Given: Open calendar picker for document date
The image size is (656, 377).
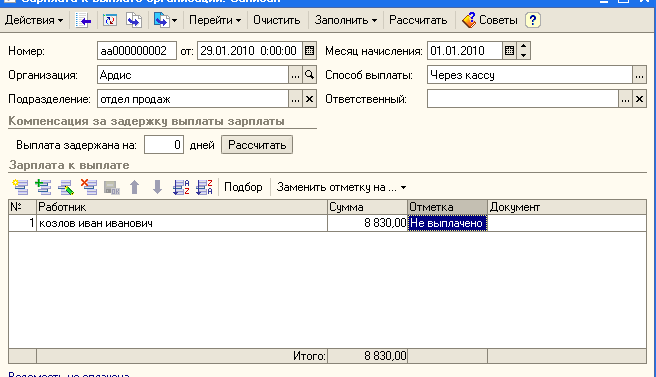Looking at the screenshot, I should 310,51.
